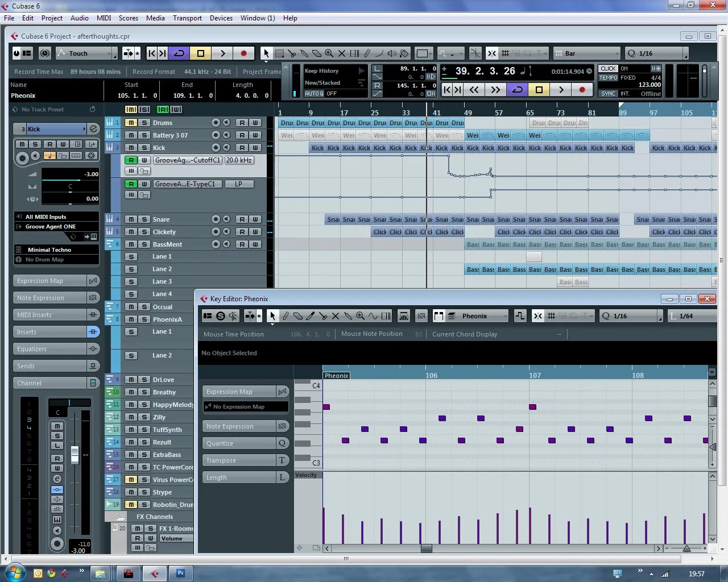Screen dimensions: 728x582
Task: Click the Show Info icon in Key Editor toolbar
Action: (208, 316)
